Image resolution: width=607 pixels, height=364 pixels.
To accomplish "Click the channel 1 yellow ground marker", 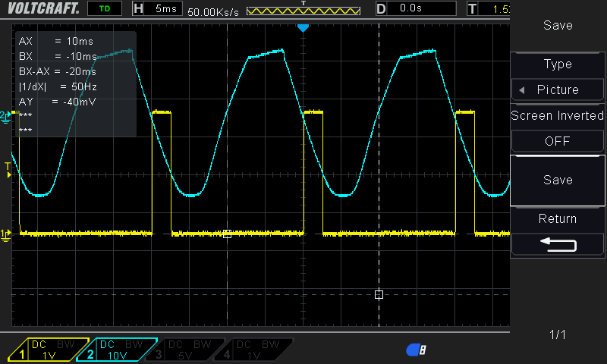I will coord(6,234).
